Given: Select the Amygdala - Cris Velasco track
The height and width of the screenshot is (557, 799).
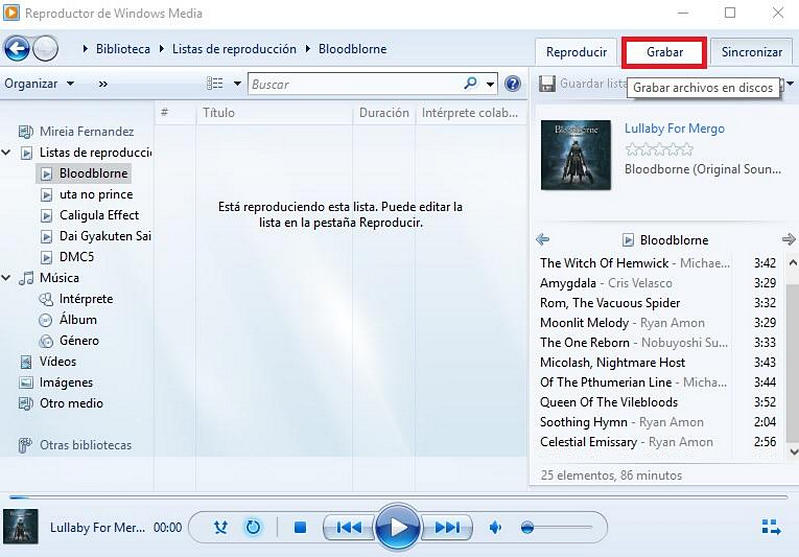Looking at the screenshot, I should (x=658, y=283).
